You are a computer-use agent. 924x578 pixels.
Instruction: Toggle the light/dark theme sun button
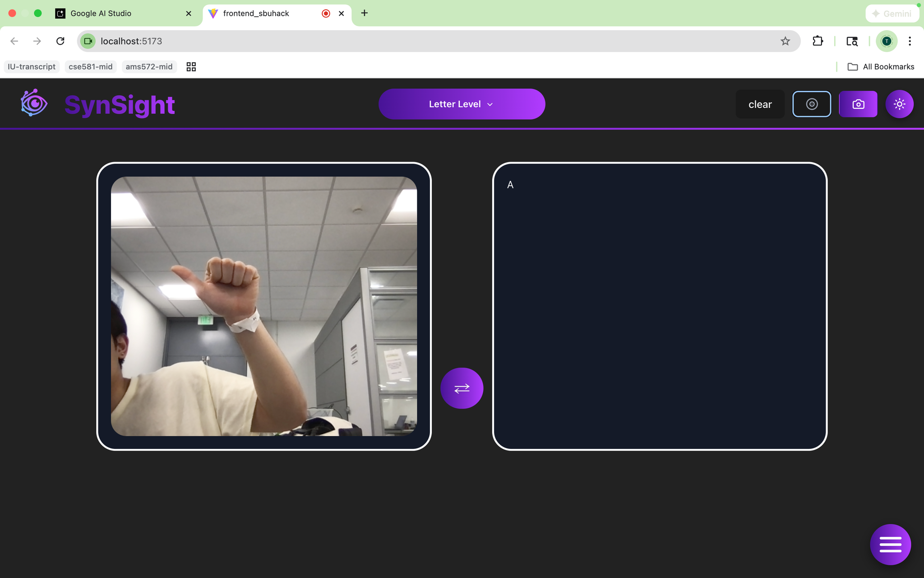899,104
